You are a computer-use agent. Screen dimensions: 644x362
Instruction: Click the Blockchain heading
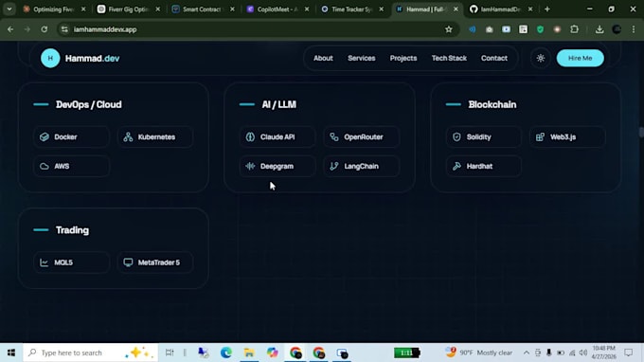click(x=492, y=104)
